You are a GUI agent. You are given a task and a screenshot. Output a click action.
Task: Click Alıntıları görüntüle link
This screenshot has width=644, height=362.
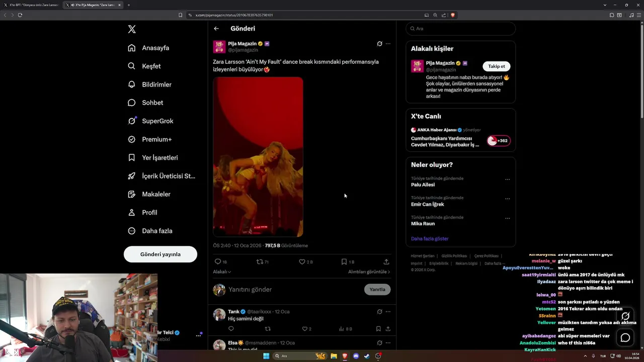click(369, 272)
